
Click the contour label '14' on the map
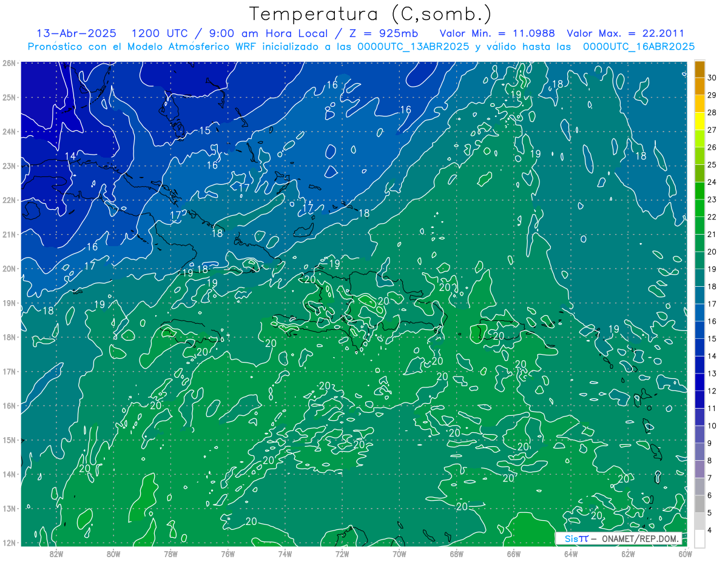point(70,156)
